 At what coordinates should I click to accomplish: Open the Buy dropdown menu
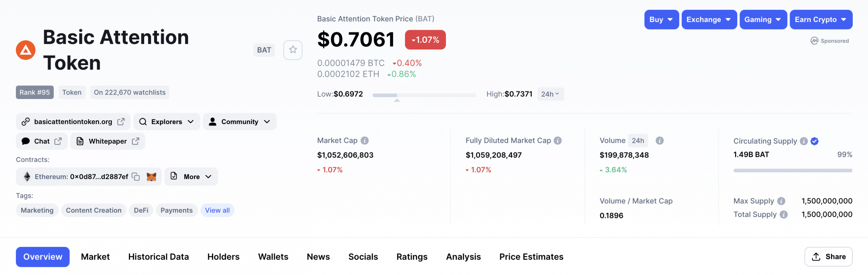(661, 20)
